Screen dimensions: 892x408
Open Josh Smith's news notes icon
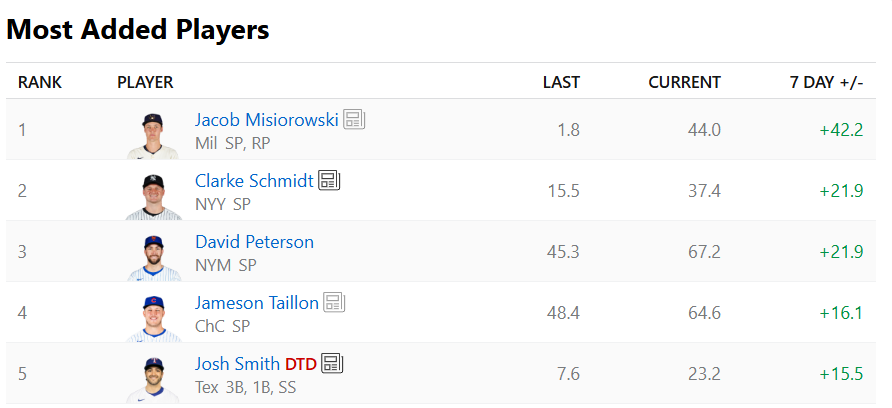[x=332, y=363]
